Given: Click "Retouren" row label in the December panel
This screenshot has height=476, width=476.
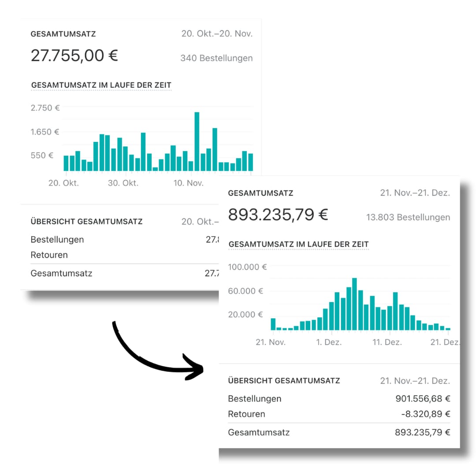Looking at the screenshot, I should click(246, 414).
